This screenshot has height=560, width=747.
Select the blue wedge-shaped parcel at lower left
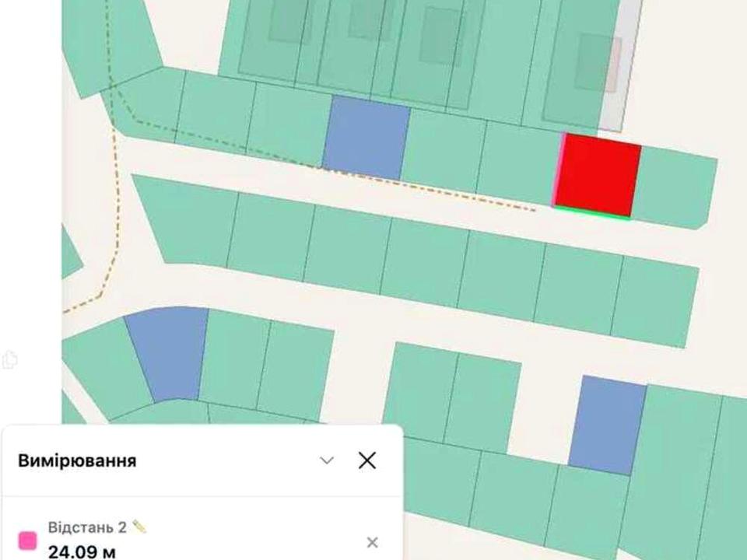168,353
